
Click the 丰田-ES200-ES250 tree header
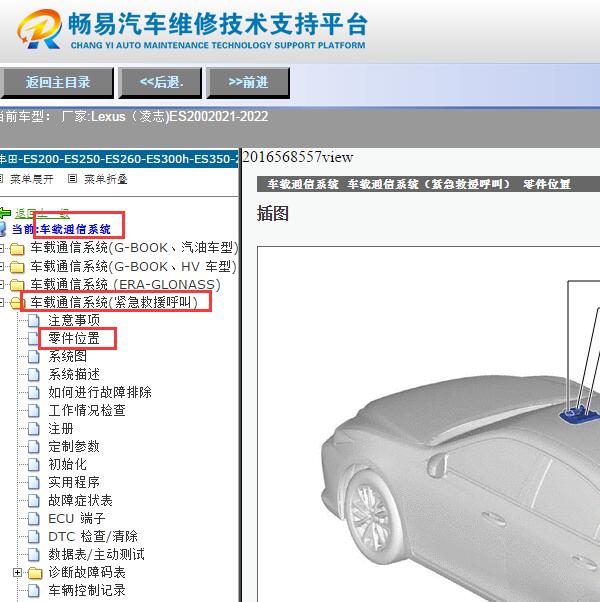pos(119,159)
